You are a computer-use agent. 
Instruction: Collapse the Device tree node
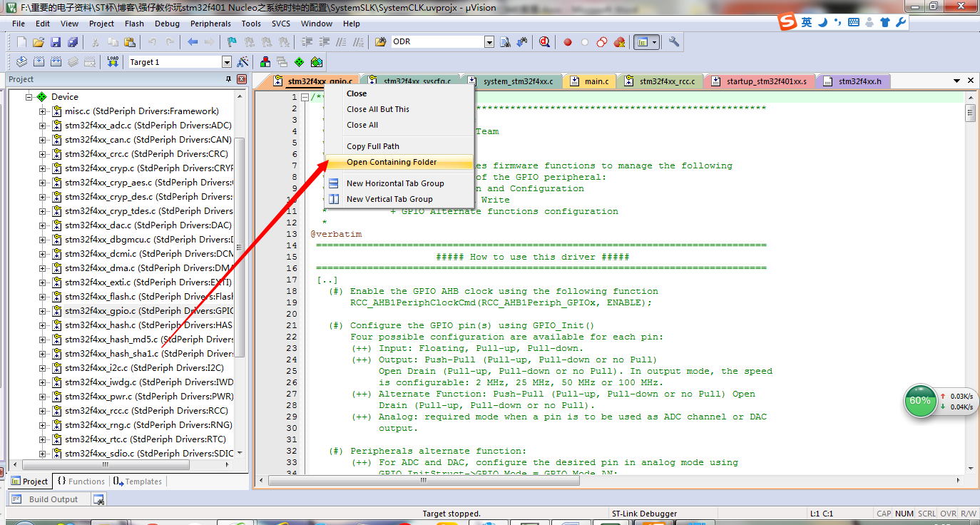[30, 97]
